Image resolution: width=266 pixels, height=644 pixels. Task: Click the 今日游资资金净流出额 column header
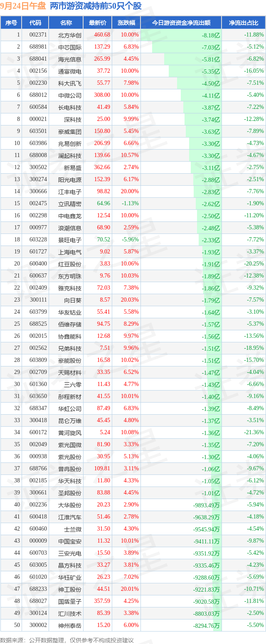tap(181, 23)
